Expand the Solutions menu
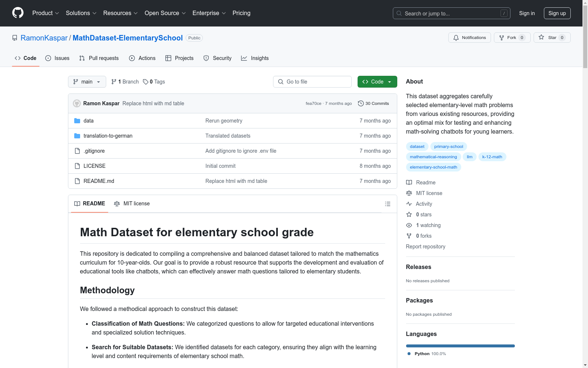 pyautogui.click(x=81, y=13)
